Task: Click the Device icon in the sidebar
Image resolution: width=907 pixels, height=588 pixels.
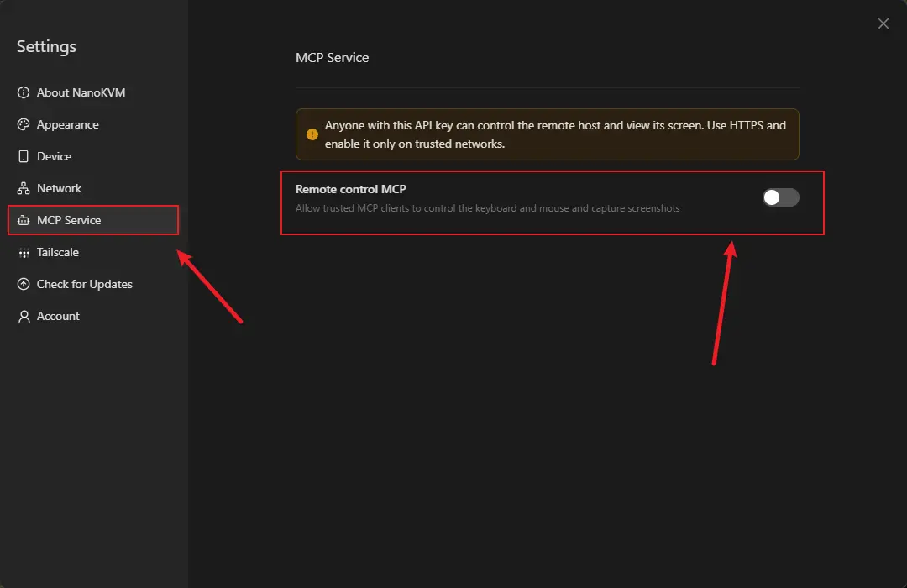Action: pyautogui.click(x=24, y=156)
